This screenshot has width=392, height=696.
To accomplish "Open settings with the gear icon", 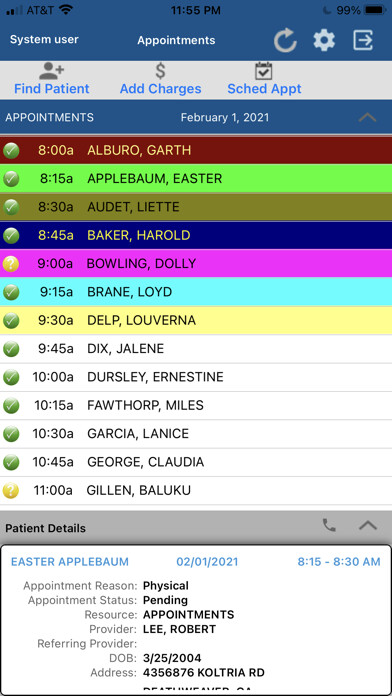I will pos(324,40).
